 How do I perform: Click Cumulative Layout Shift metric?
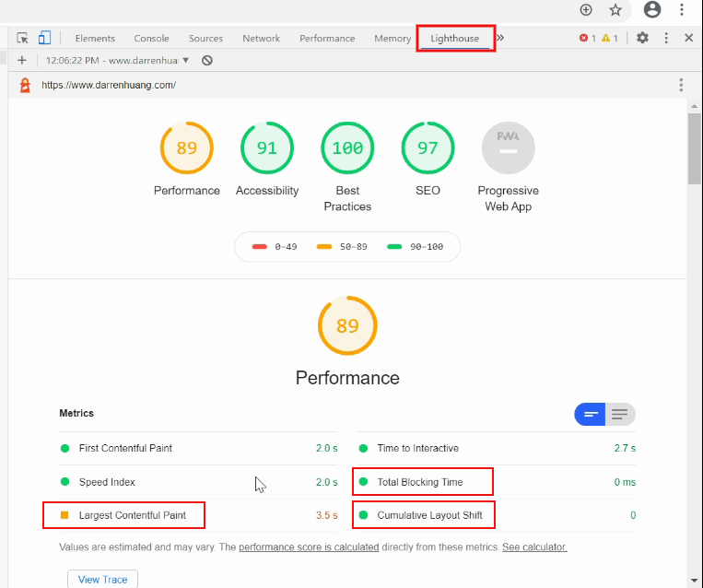pyautogui.click(x=497, y=515)
